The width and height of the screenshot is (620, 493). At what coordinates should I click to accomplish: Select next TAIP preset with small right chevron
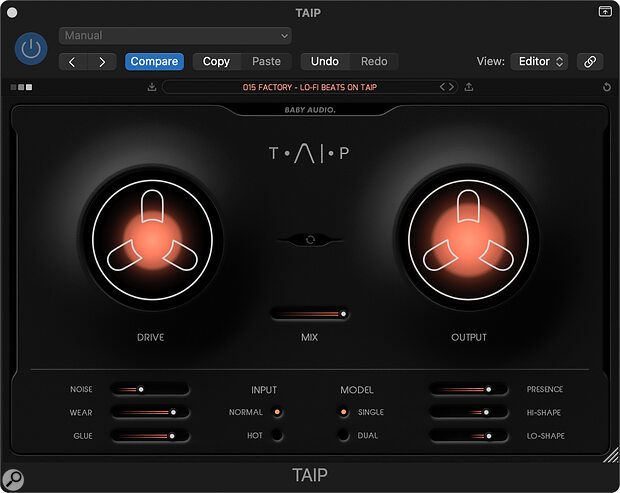(451, 87)
